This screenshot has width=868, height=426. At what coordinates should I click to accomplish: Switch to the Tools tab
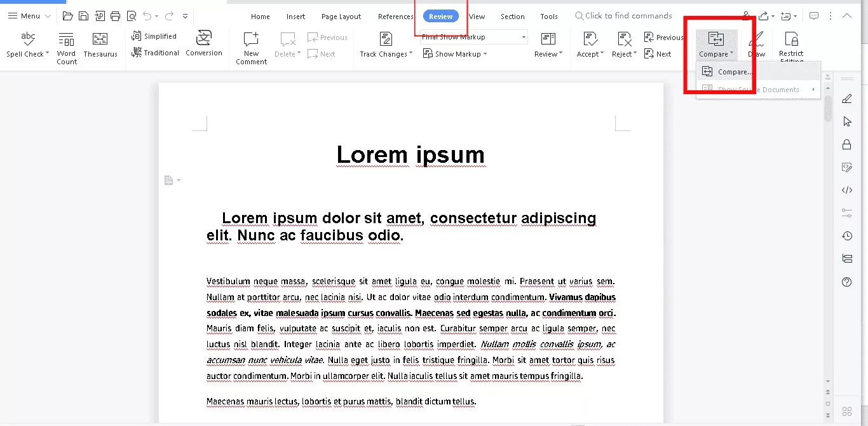(x=549, y=17)
